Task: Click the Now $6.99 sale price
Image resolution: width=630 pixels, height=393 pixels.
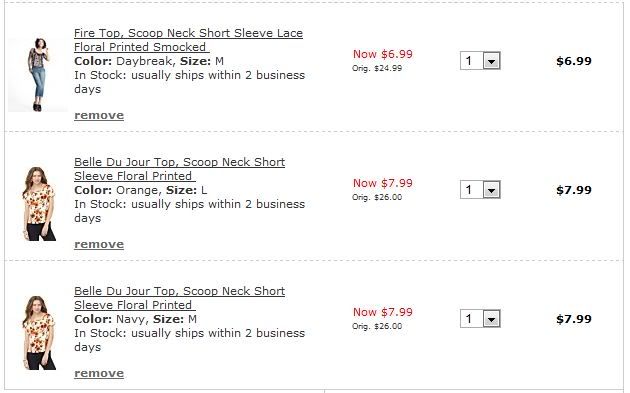Action: point(382,54)
